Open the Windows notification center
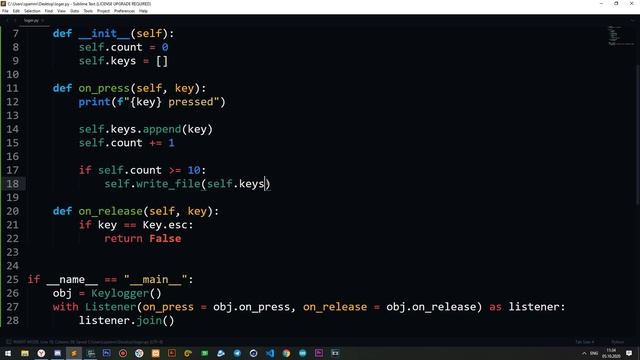The height and width of the screenshot is (360, 640). click(629, 353)
